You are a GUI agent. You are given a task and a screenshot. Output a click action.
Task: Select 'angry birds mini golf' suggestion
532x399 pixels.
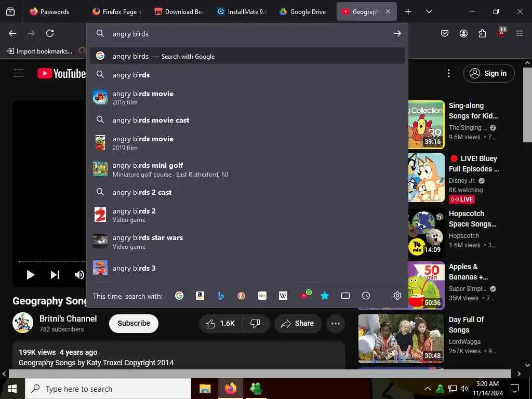(x=247, y=169)
